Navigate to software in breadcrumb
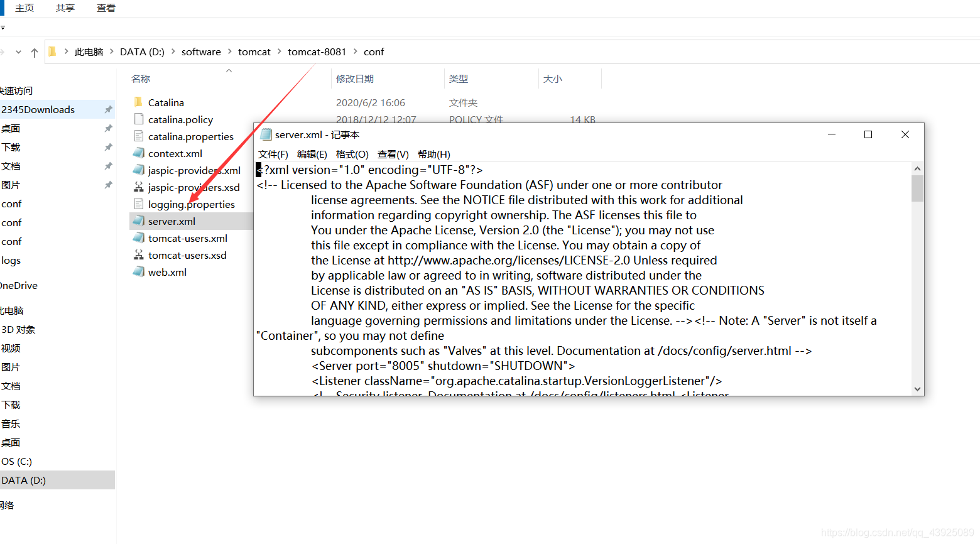 pyautogui.click(x=201, y=52)
